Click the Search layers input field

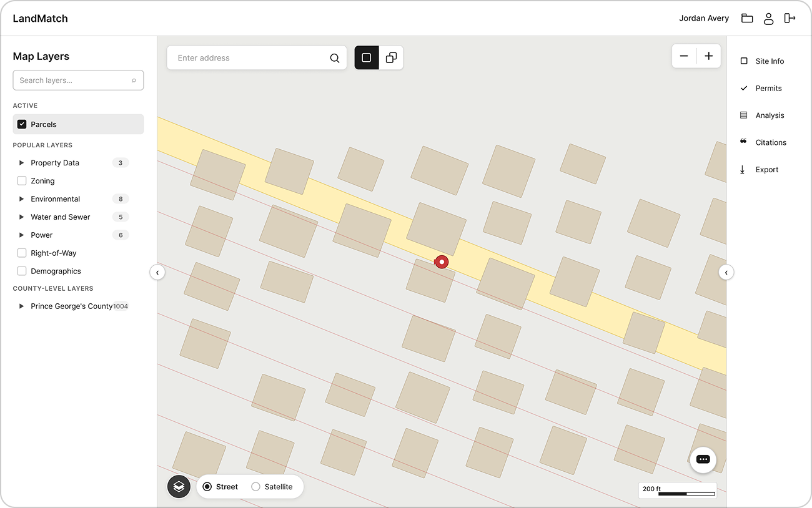78,81
